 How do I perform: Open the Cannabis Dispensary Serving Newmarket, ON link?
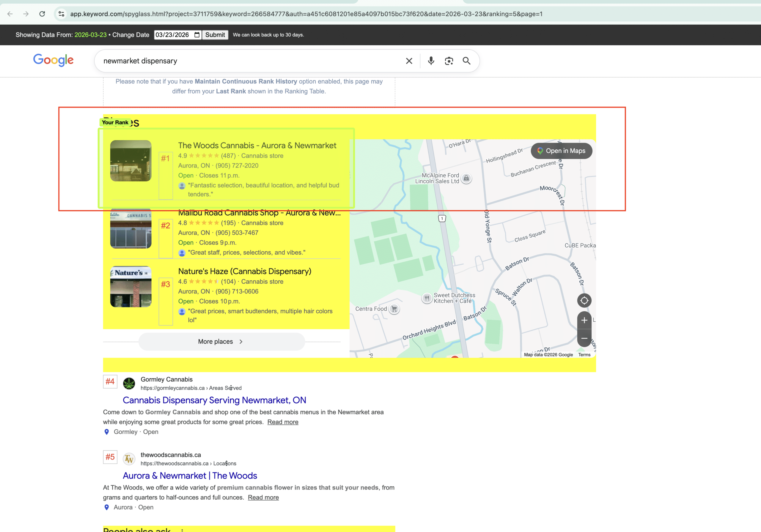[x=214, y=400]
